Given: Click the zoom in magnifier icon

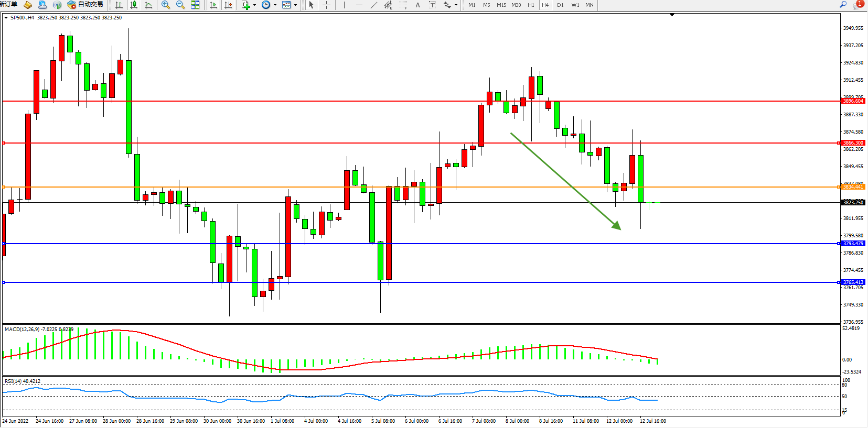Looking at the screenshot, I should pos(166,5).
